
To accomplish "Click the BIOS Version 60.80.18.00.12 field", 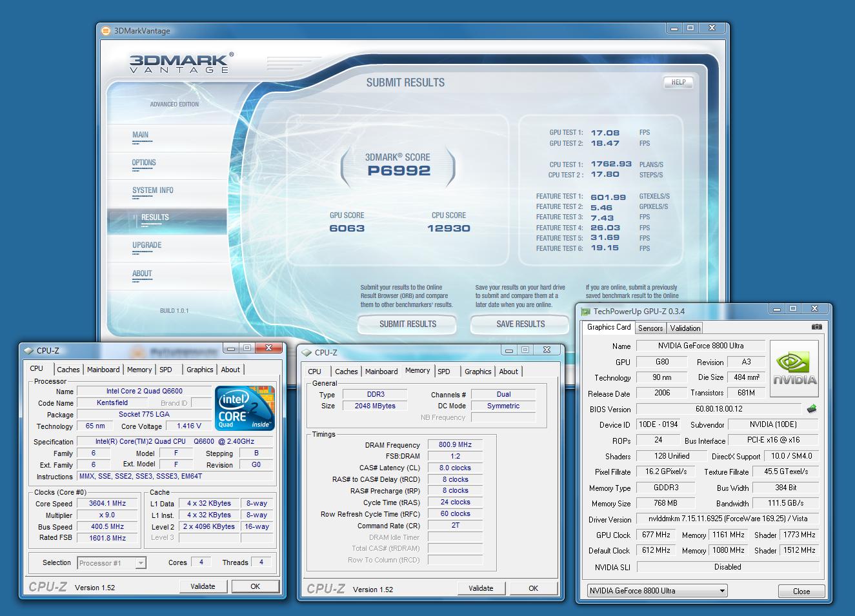I will click(x=719, y=409).
